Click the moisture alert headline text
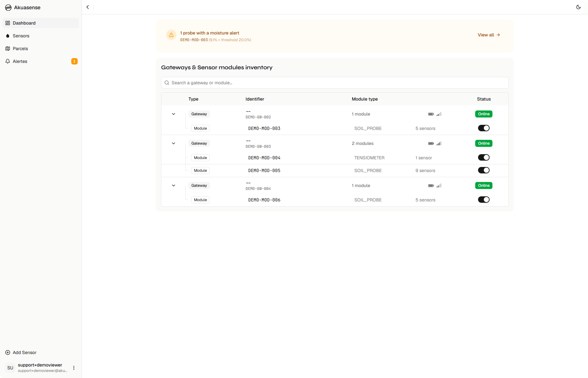Image resolution: width=588 pixels, height=378 pixels. tap(209, 33)
